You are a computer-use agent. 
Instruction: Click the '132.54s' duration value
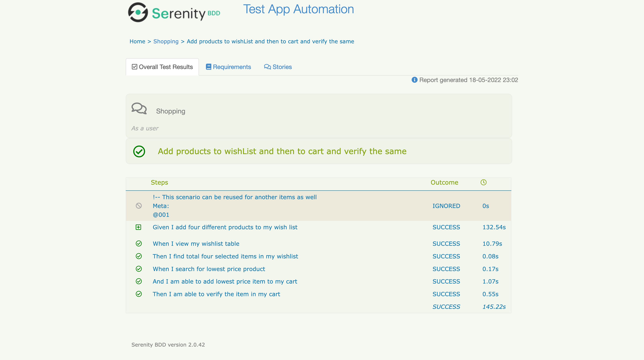point(494,227)
